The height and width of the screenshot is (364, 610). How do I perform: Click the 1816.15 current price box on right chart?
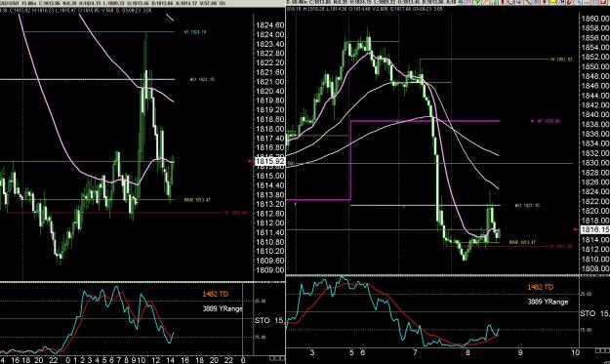(594, 229)
